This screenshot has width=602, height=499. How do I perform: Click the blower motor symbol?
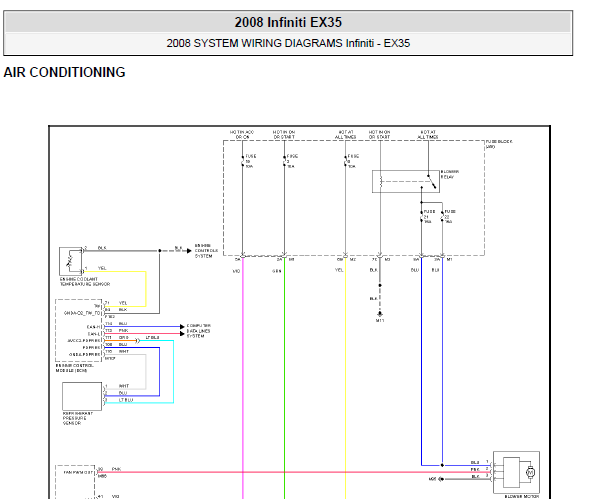click(x=516, y=472)
